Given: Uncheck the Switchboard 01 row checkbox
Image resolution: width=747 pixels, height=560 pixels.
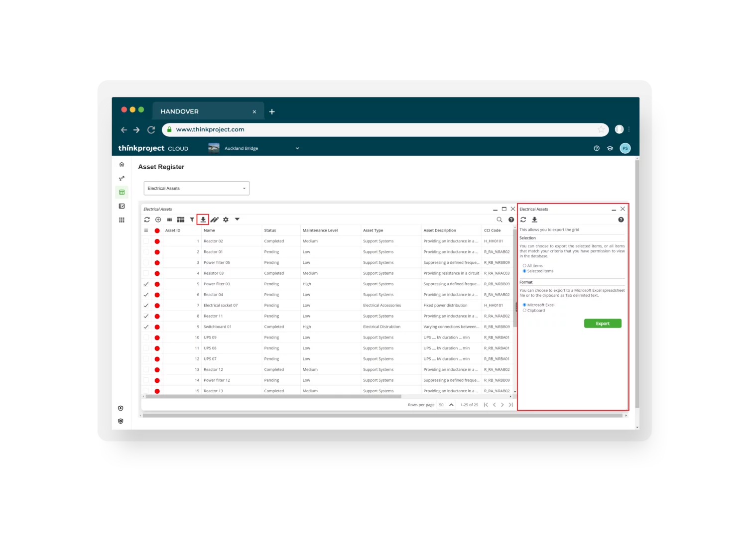Looking at the screenshot, I should coord(146,327).
